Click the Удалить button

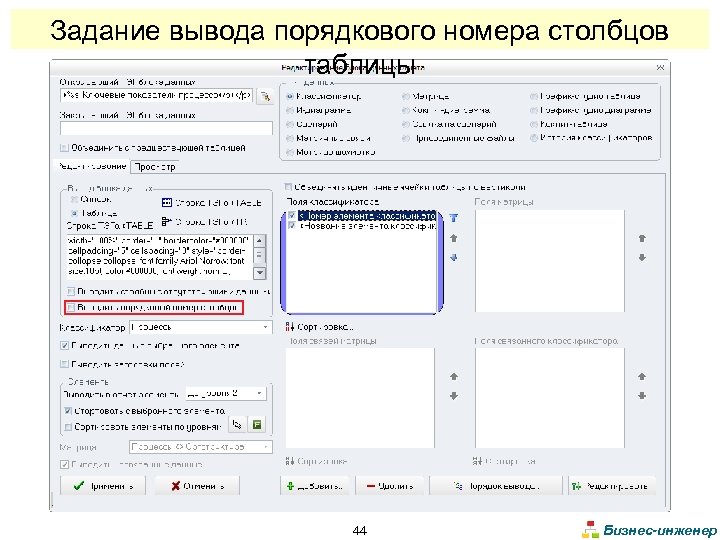click(x=389, y=486)
